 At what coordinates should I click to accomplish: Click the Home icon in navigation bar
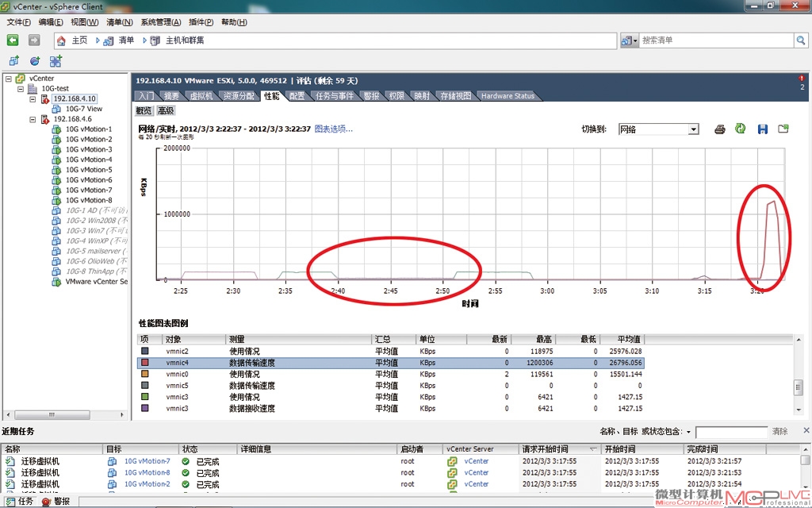tap(61, 40)
